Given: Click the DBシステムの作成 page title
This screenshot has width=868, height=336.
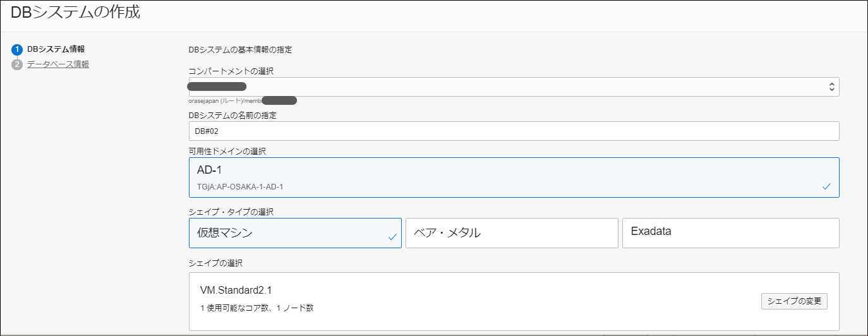Looking at the screenshot, I should (x=75, y=12).
